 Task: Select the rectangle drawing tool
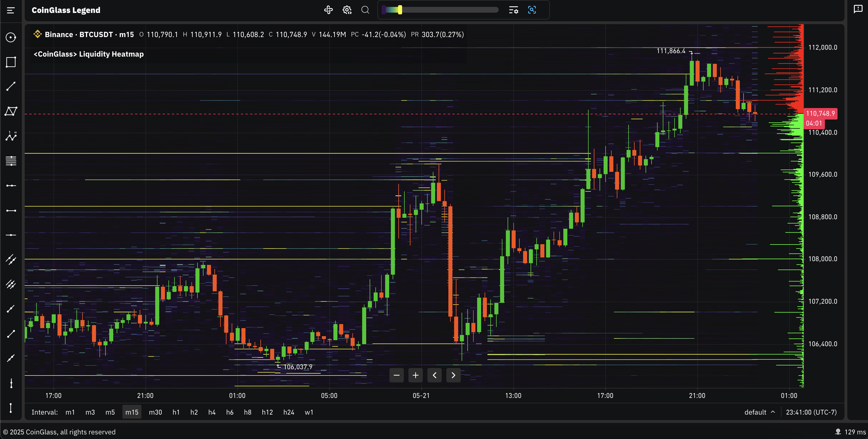click(x=10, y=62)
